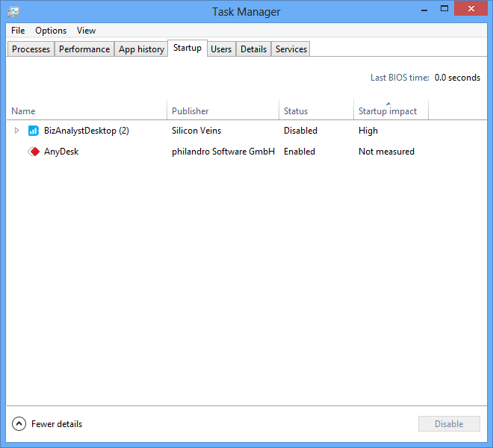Viewport: 493px width, 448px height.
Task: Maximize the Task Manager window
Action: click(444, 9)
